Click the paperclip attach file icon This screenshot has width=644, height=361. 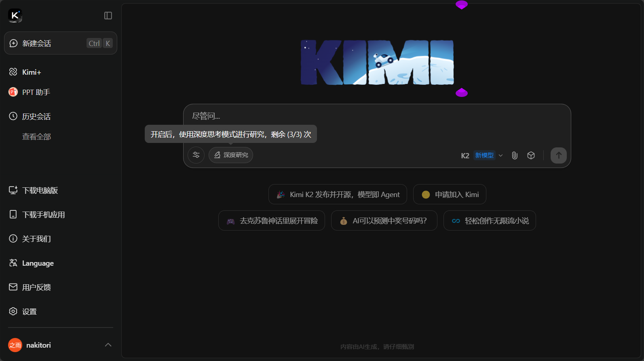click(515, 155)
